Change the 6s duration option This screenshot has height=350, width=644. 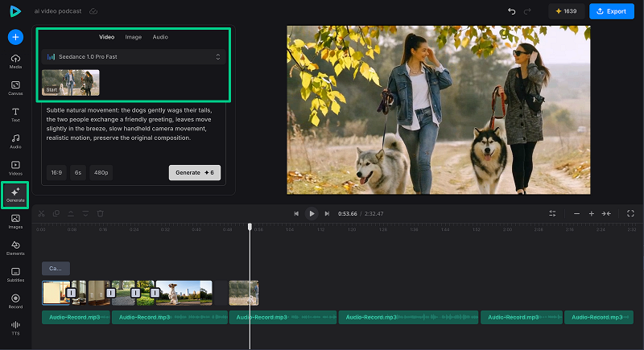pyautogui.click(x=78, y=173)
